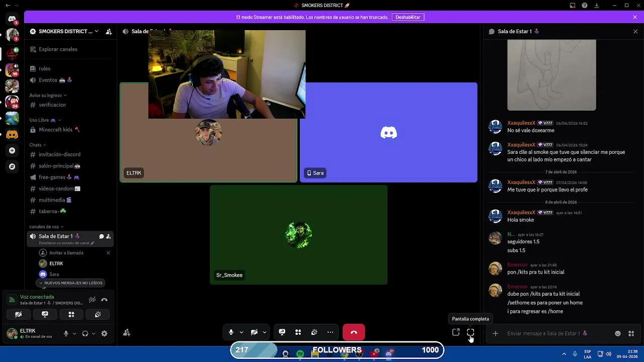Open soundboard in the Voz conectada panel
644x362 pixels.
[98, 314]
